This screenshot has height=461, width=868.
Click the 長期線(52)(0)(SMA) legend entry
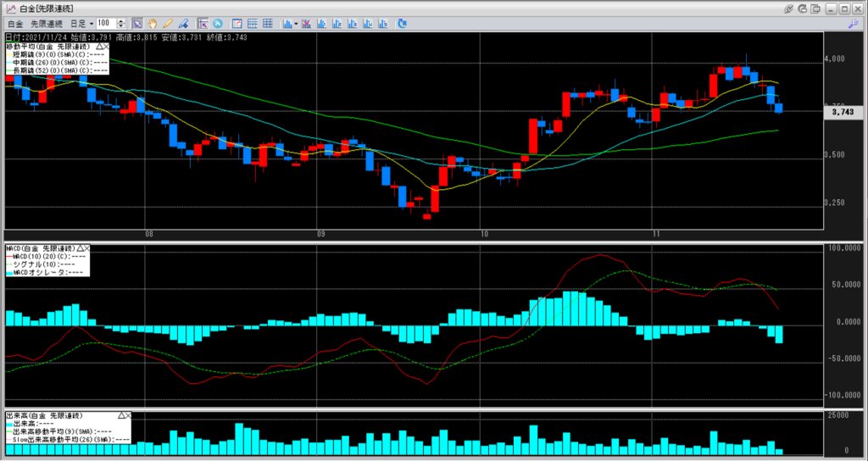click(60, 69)
